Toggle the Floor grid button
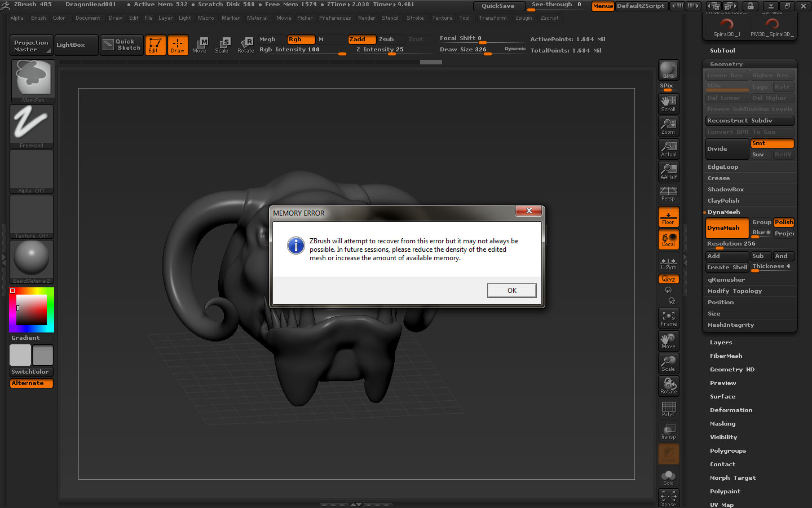The height and width of the screenshot is (508, 812). coord(668,217)
